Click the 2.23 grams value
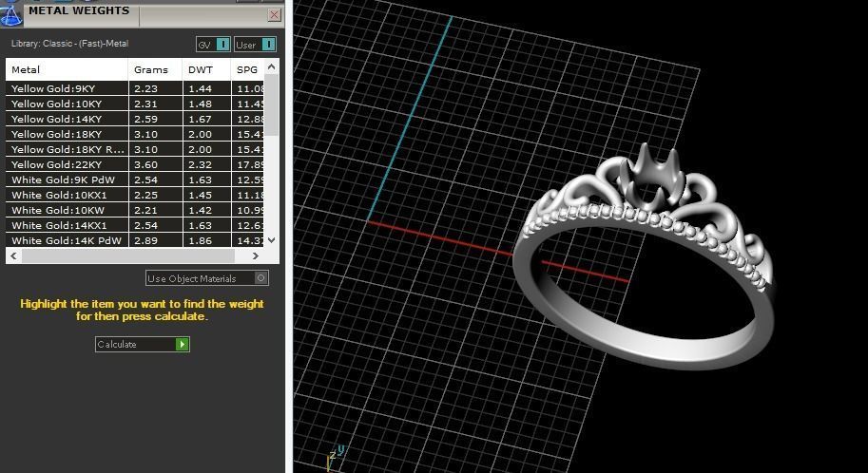The width and height of the screenshot is (868, 473). [145, 88]
